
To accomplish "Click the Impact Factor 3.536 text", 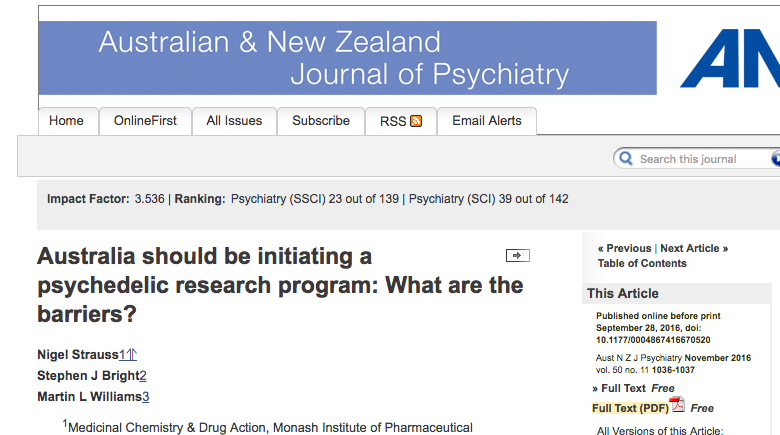I will tap(105, 199).
